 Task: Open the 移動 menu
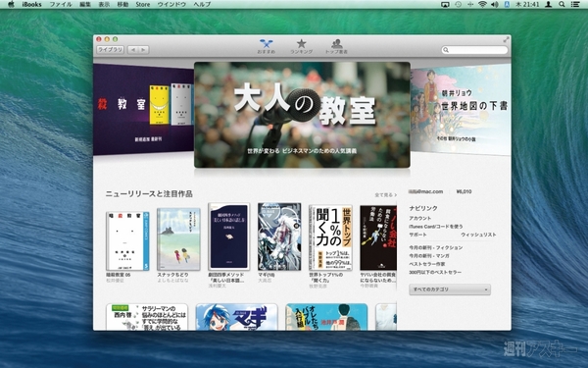pyautogui.click(x=122, y=4)
